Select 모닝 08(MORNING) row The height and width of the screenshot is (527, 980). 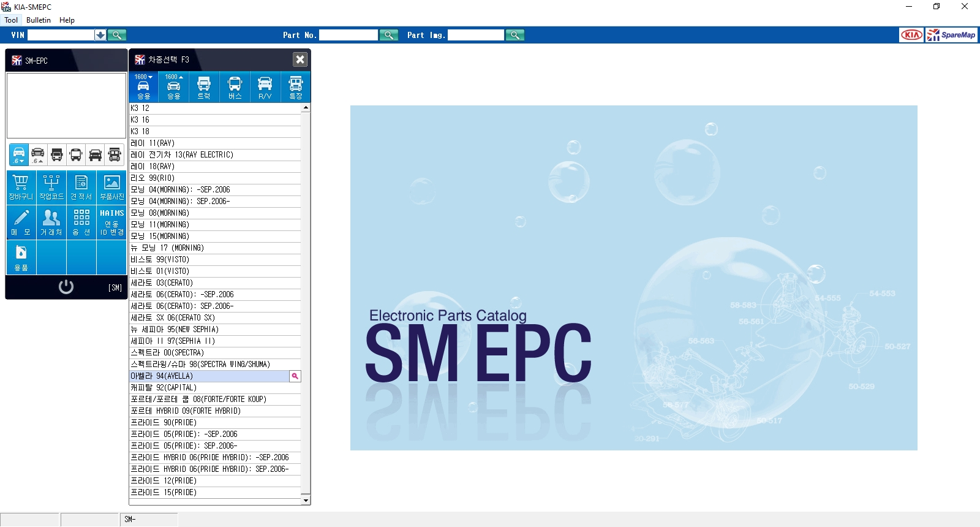(215, 213)
